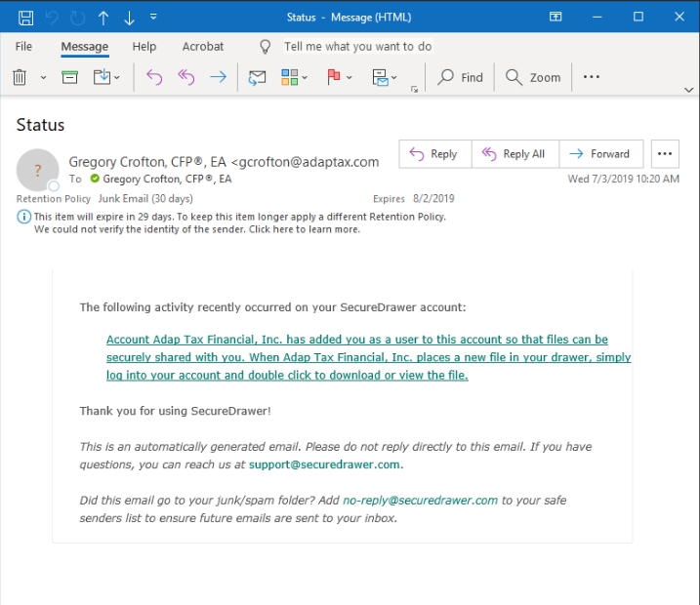The height and width of the screenshot is (605, 700).
Task: Open Customize Quick Access Toolbar dropdown
Action: [153, 17]
